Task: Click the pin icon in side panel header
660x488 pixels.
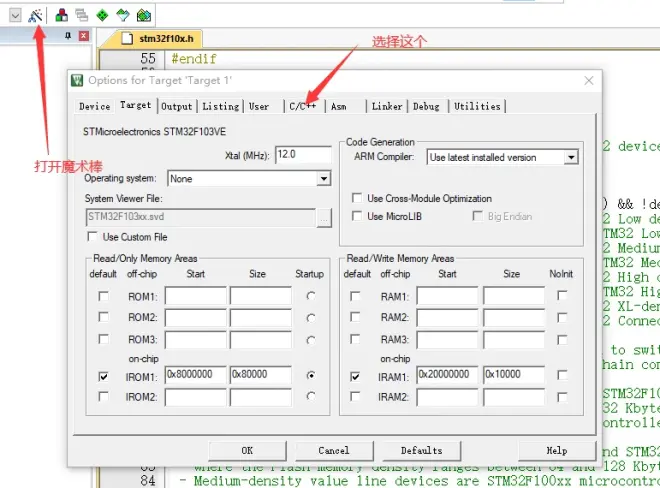Action: pos(68,36)
